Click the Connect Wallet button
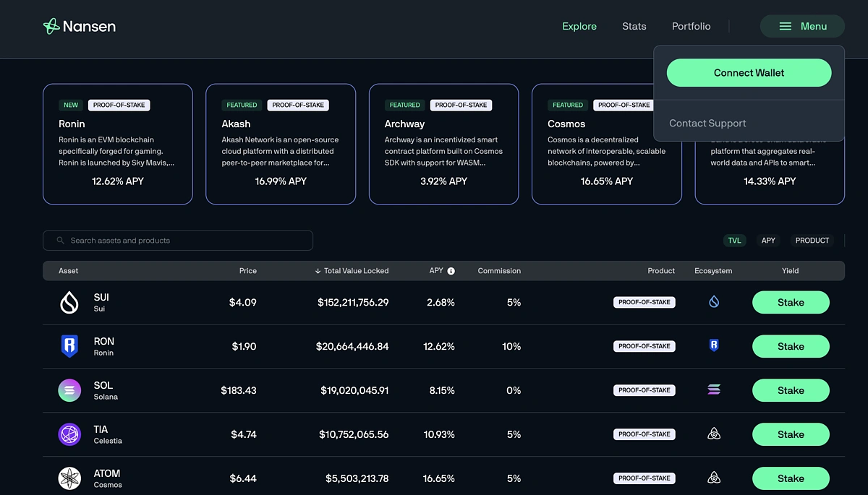Image resolution: width=868 pixels, height=495 pixels. coord(749,73)
